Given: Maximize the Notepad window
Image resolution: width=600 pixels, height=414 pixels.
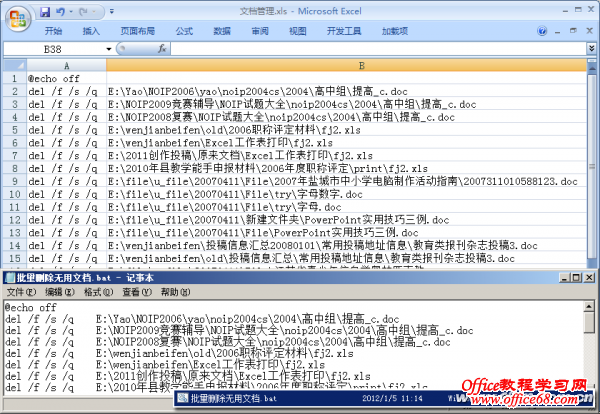Looking at the screenshot, I should coord(577,277).
